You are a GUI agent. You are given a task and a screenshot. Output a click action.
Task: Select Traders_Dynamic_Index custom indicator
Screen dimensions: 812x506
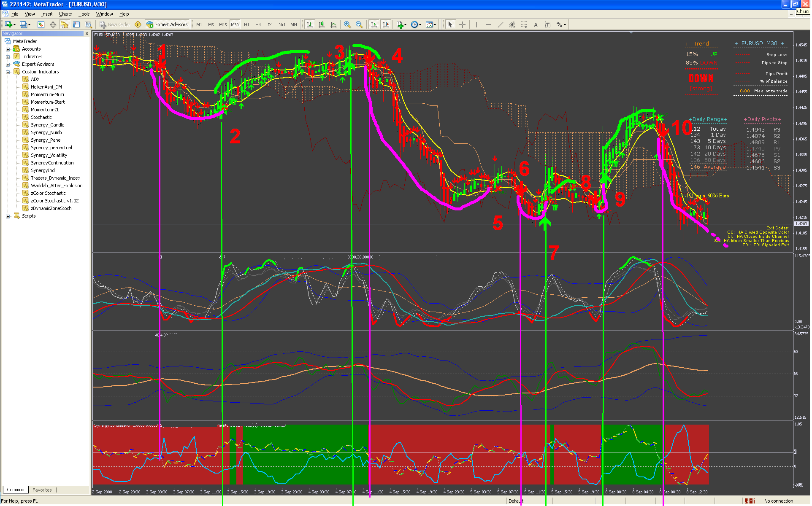pyautogui.click(x=55, y=178)
